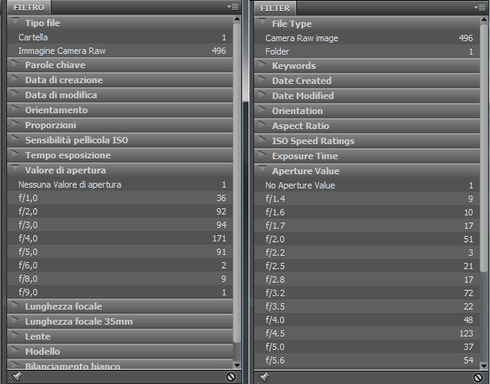Filter by aperture f/5,0
The height and width of the screenshot is (384, 490).
click(120, 252)
